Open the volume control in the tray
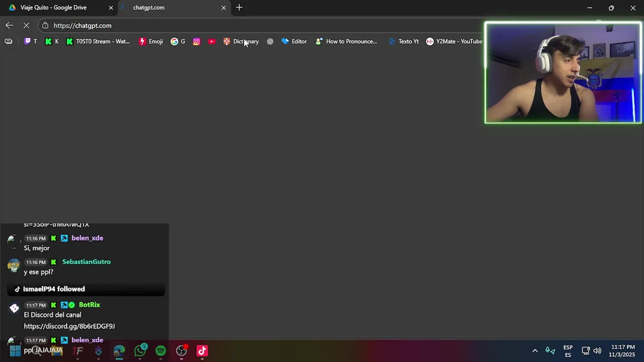 [597, 351]
